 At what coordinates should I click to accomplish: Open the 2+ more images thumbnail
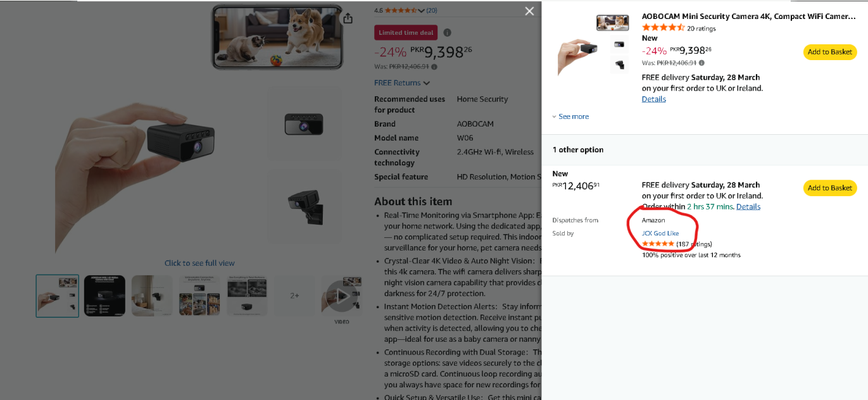pyautogui.click(x=294, y=296)
